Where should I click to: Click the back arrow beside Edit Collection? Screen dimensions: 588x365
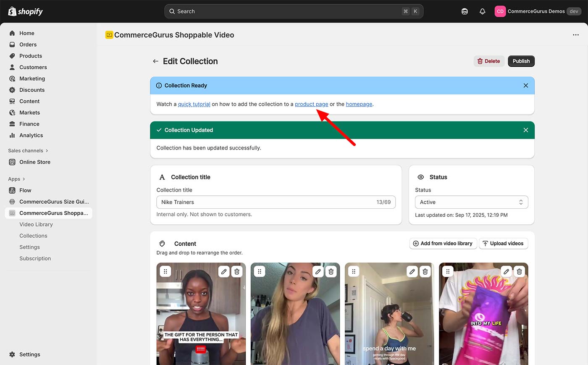155,61
